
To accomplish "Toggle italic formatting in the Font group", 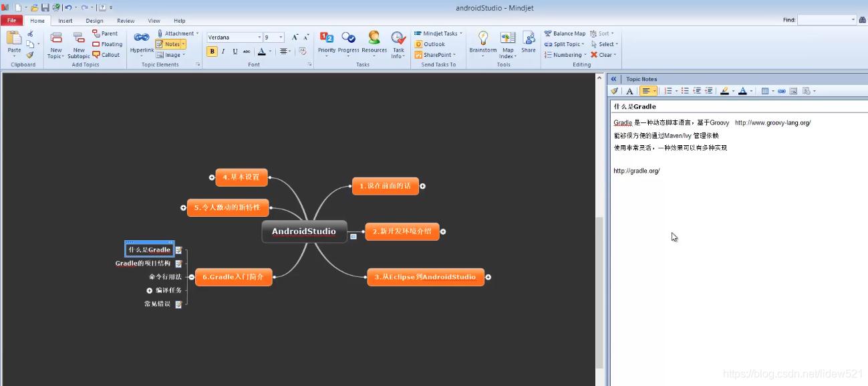I will tap(223, 51).
